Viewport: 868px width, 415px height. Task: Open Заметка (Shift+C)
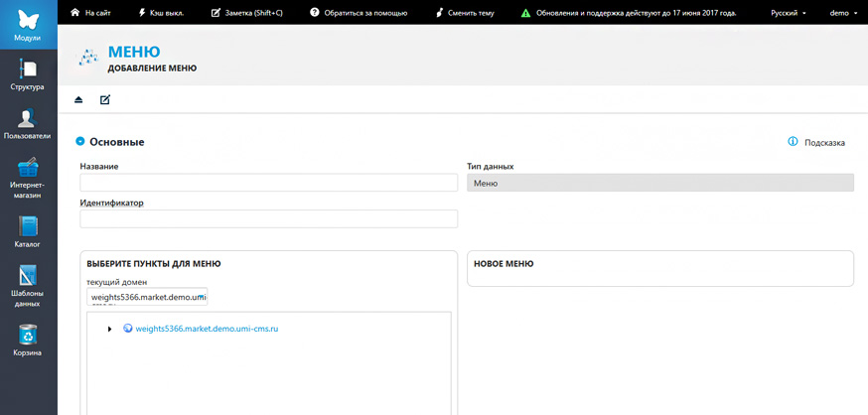pyautogui.click(x=253, y=13)
